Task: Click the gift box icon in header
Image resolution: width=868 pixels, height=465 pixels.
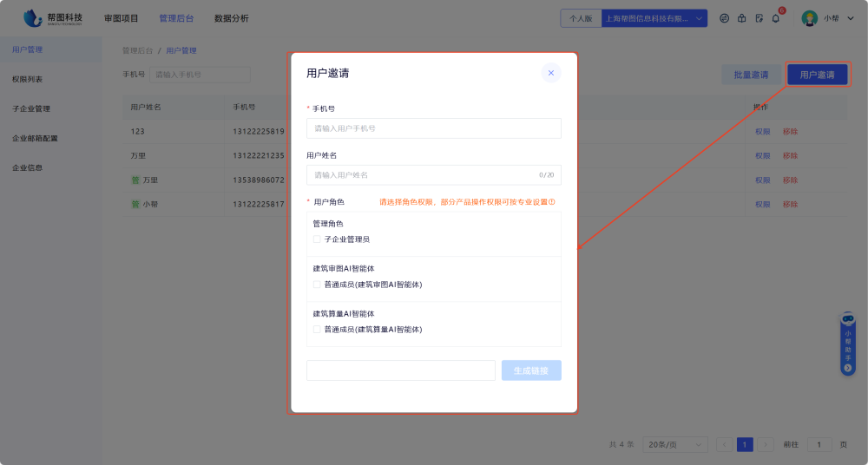Action: [741, 18]
